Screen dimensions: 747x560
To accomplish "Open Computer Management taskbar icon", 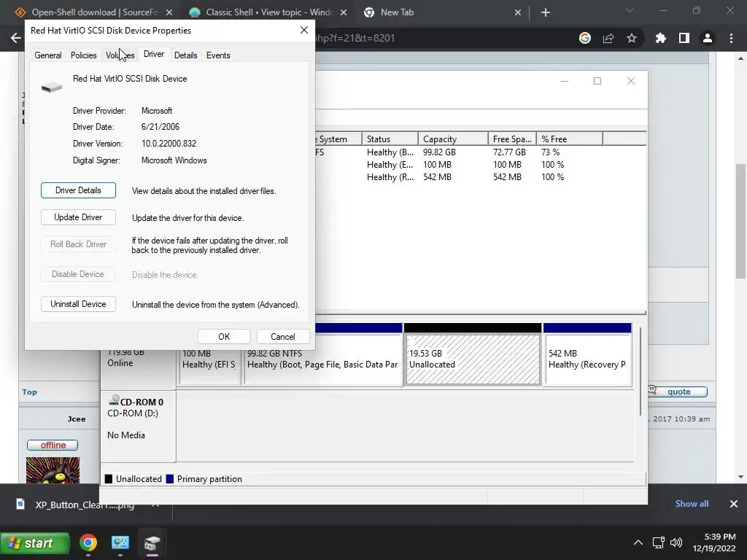I will coord(120,542).
